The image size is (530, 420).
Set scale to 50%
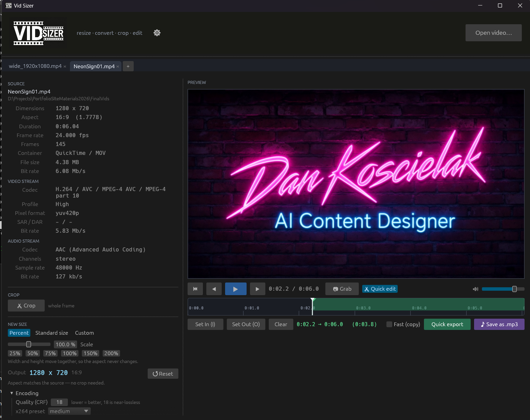(33, 353)
